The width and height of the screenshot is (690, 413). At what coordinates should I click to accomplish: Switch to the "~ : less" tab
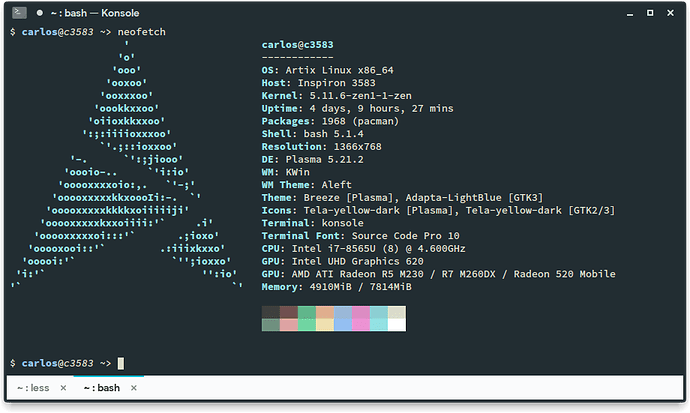31,388
